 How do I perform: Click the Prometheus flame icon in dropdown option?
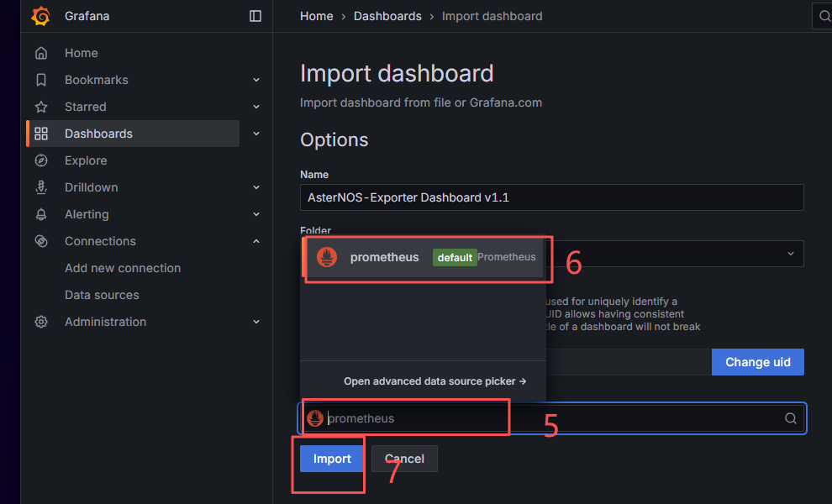(327, 257)
